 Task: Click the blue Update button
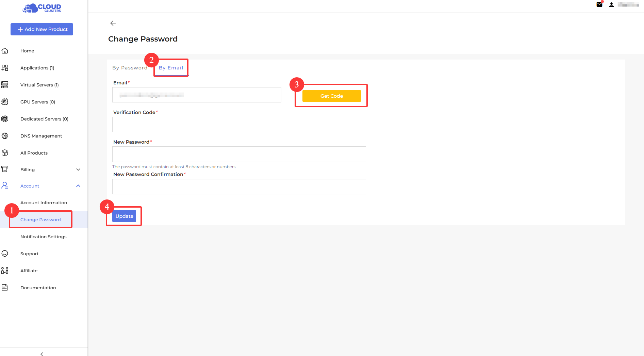click(124, 216)
